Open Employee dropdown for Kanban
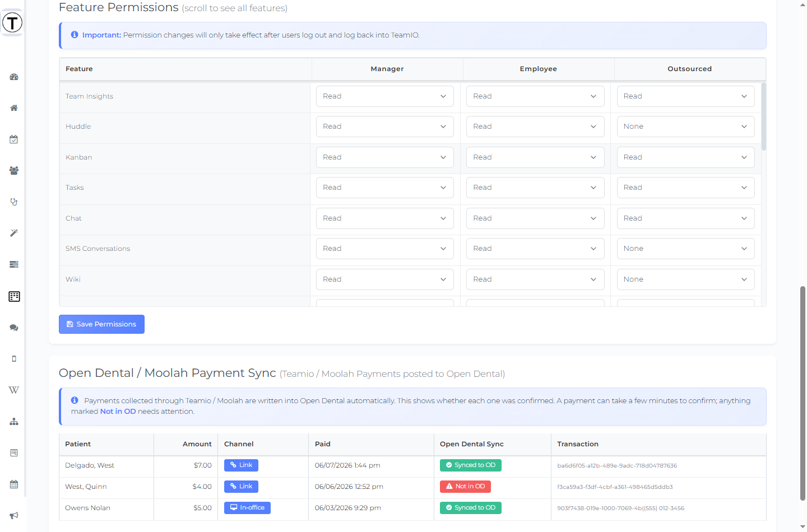The image size is (807, 532). click(535, 157)
